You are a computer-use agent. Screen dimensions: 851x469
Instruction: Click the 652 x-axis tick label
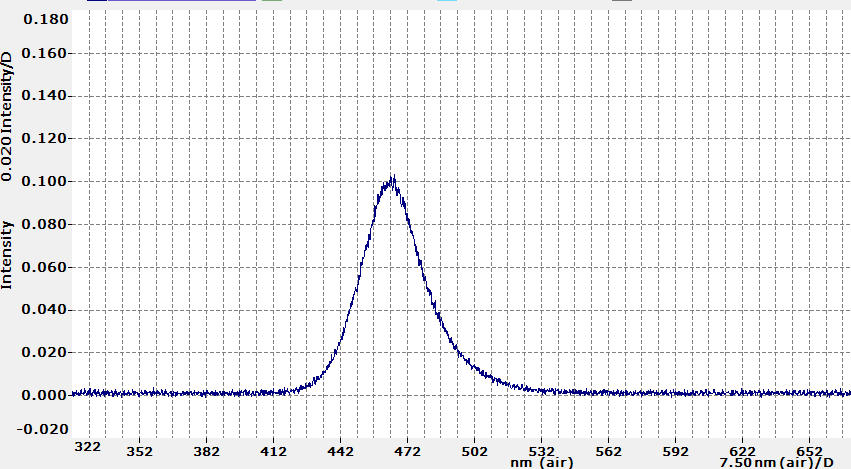[x=809, y=451]
